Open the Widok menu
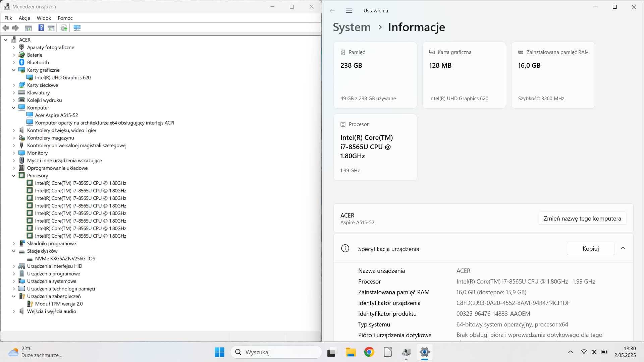This screenshot has height=362, width=644. tap(44, 18)
